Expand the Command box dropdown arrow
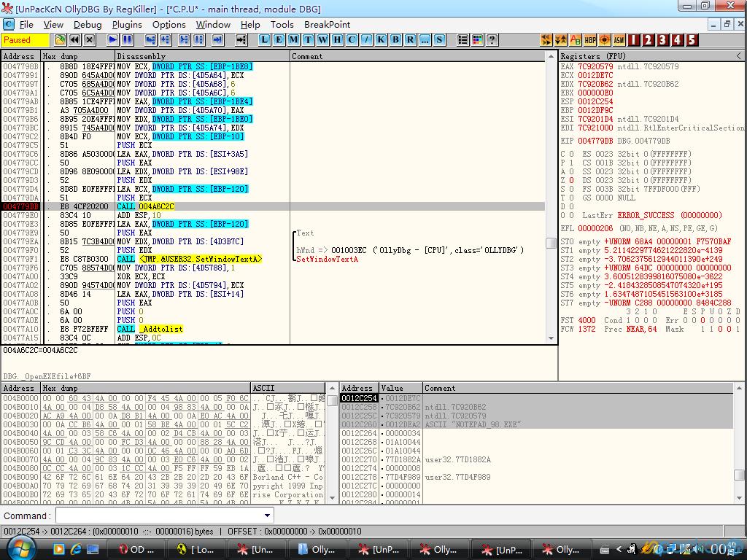The width and height of the screenshot is (747, 560). tap(268, 516)
